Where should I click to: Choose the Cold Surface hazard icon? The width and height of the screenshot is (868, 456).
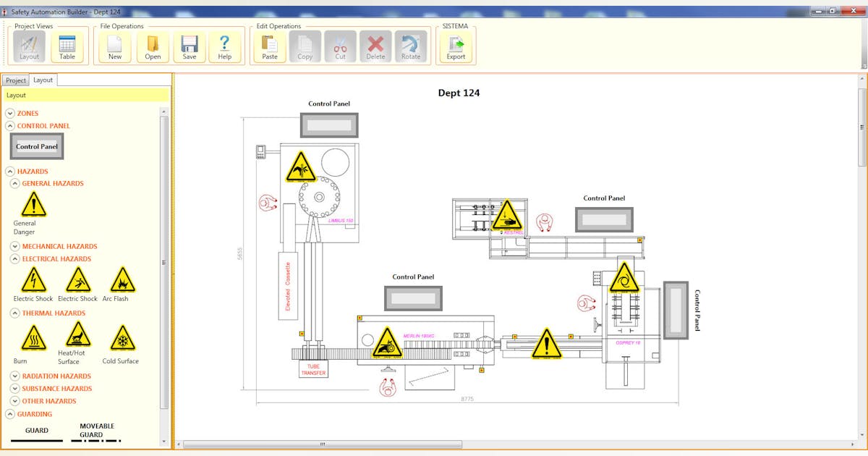coord(122,335)
